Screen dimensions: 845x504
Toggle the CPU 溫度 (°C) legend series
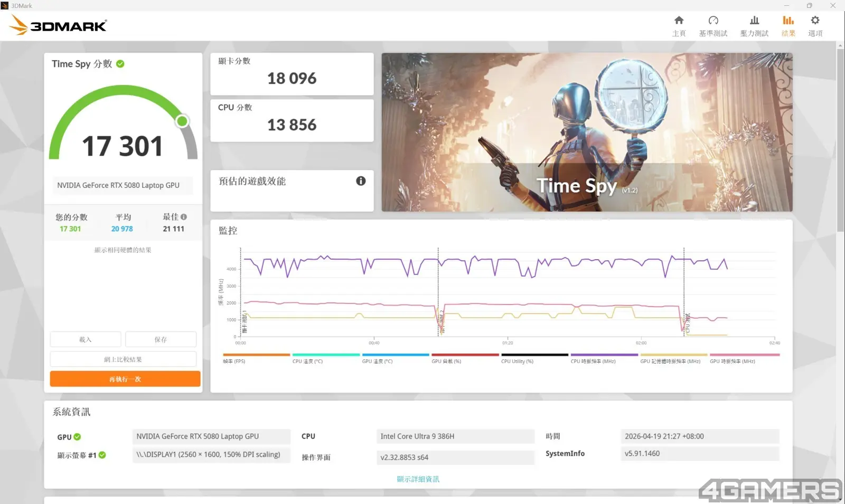click(x=326, y=358)
